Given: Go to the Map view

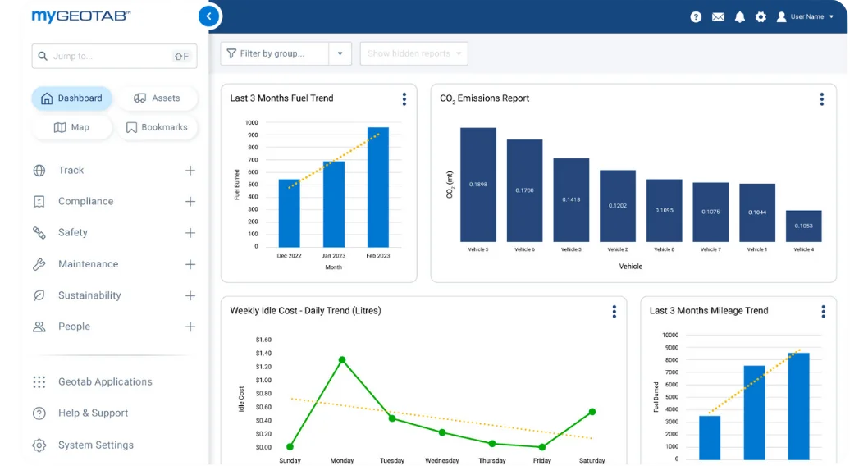Looking at the screenshot, I should coord(71,127).
